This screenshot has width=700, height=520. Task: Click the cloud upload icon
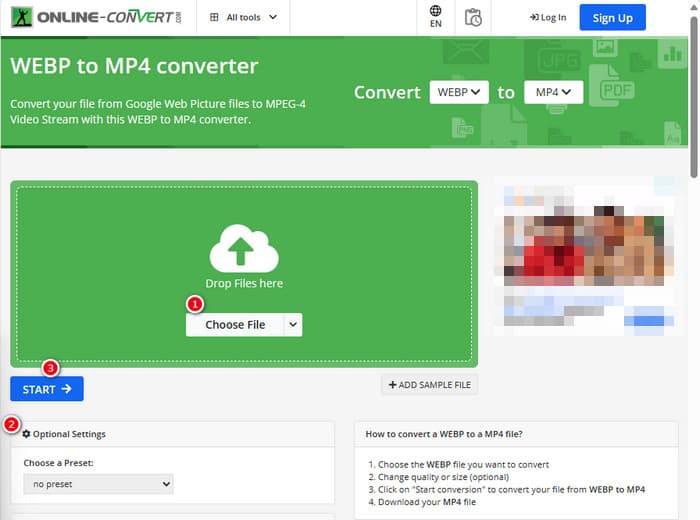pyautogui.click(x=244, y=248)
